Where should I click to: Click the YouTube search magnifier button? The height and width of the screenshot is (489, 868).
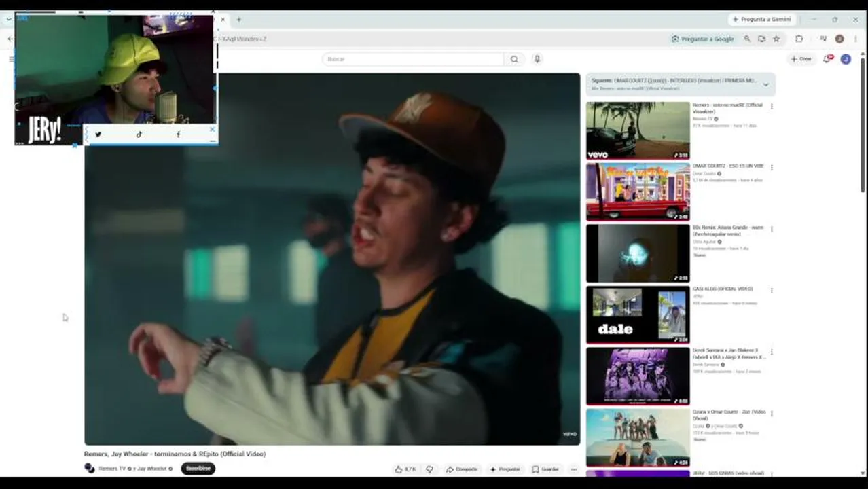coord(514,59)
